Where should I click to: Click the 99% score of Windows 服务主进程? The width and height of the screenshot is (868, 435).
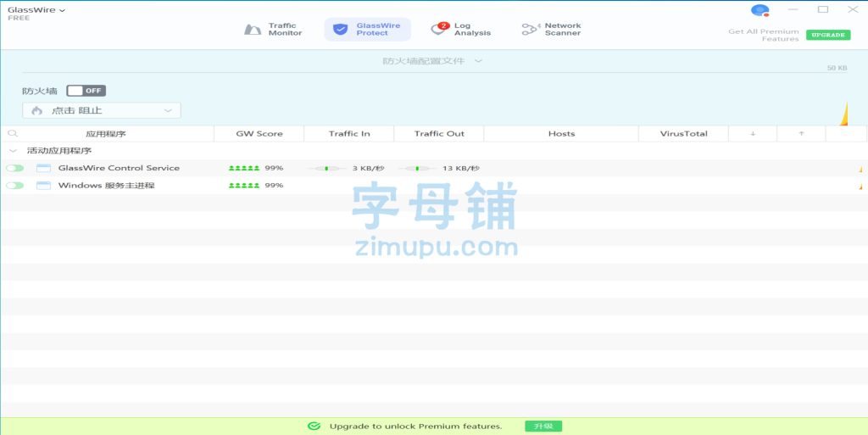pos(274,186)
